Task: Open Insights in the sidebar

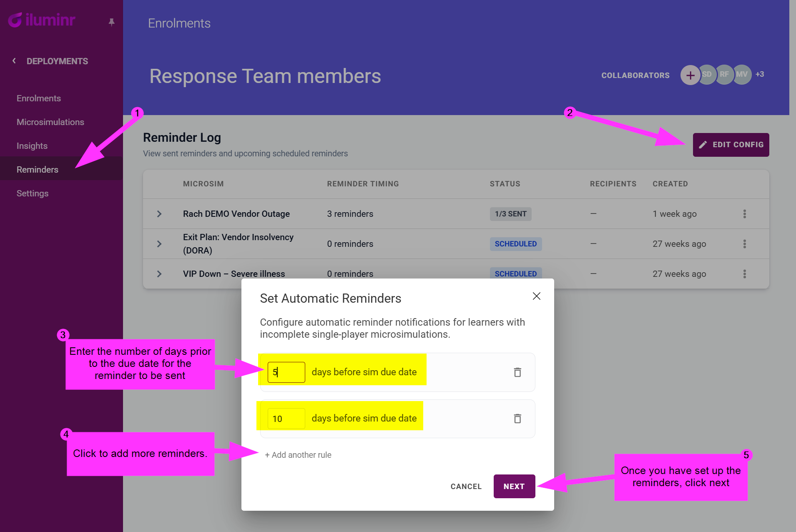Action: tap(32, 146)
